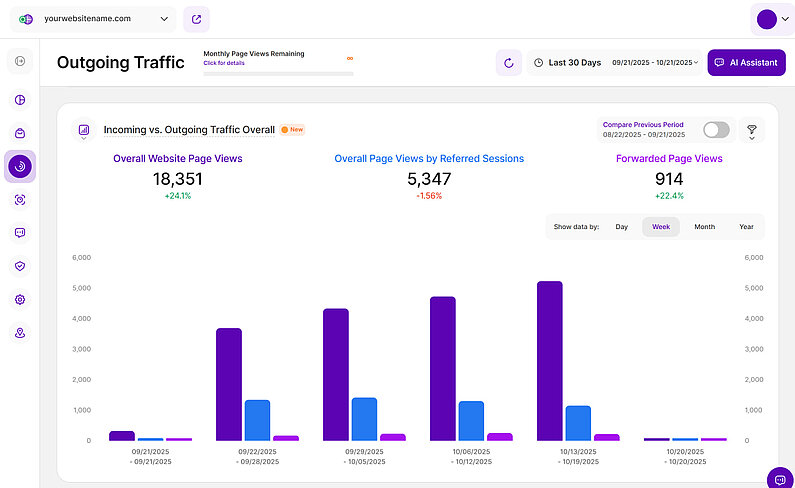The width and height of the screenshot is (795, 488).
Task: Open the chat widget in bottom corner
Action: [778, 476]
